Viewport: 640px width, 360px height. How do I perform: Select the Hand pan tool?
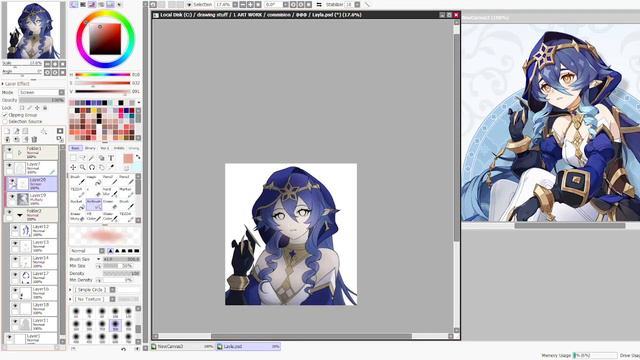click(102, 167)
